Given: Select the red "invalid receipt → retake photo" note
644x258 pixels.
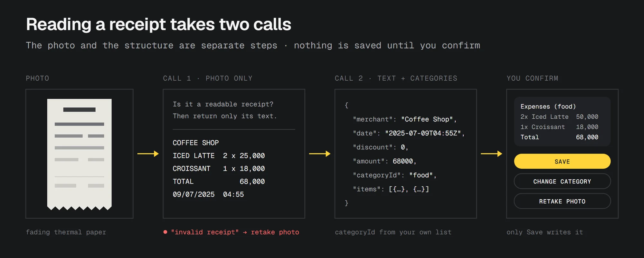Looking at the screenshot, I should pyautogui.click(x=232, y=232).
